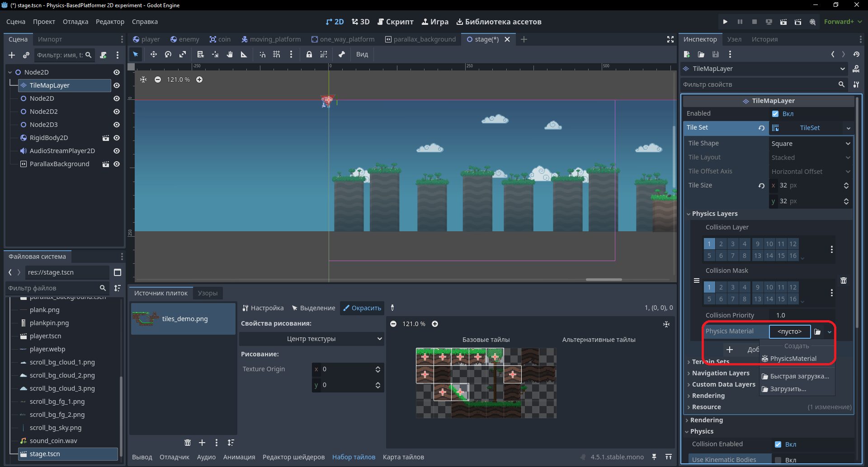Screen dimensions: 868x467
Task: Delete the tile source with trash icon
Action: tap(188, 443)
